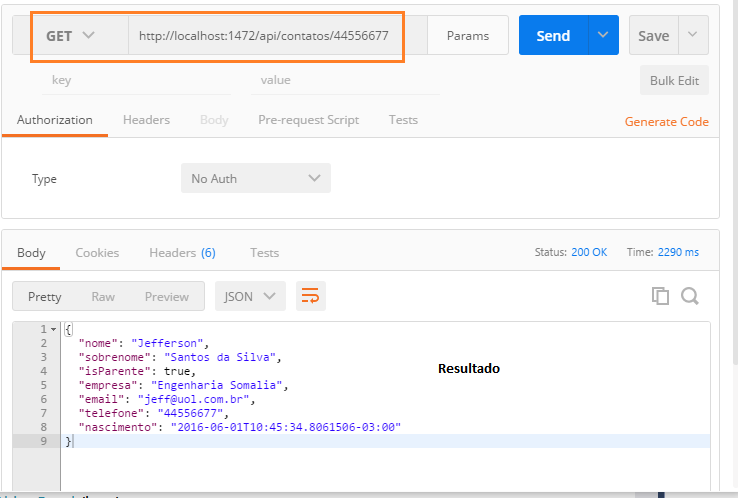Open the Params editor

pyautogui.click(x=468, y=36)
